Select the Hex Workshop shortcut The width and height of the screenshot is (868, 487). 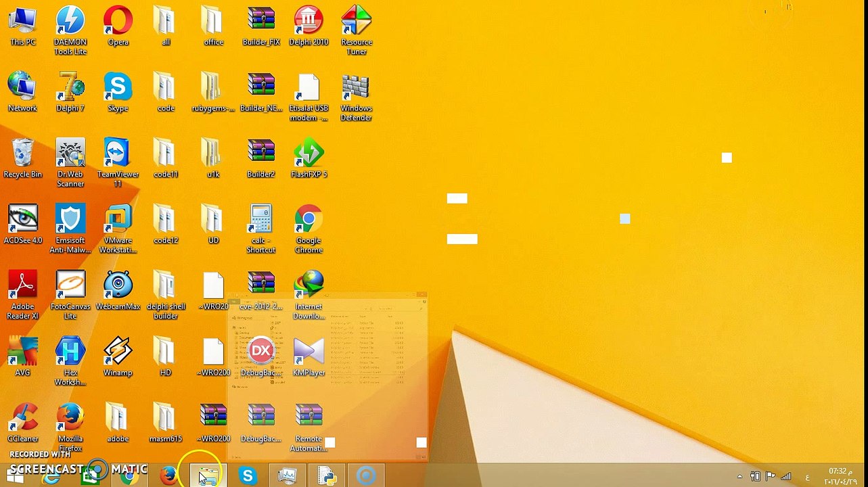[x=70, y=362]
